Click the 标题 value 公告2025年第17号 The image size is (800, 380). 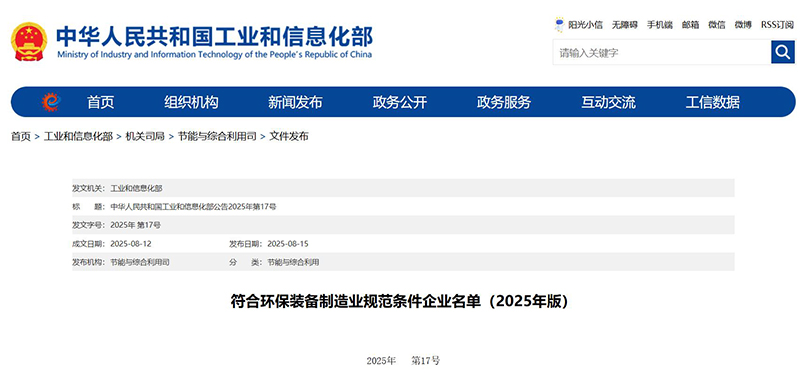pos(193,207)
